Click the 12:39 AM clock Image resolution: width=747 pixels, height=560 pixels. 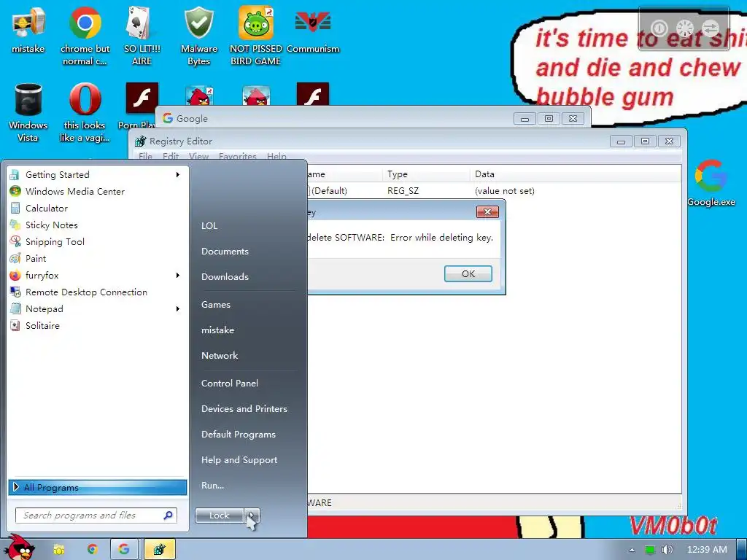pyautogui.click(x=707, y=550)
